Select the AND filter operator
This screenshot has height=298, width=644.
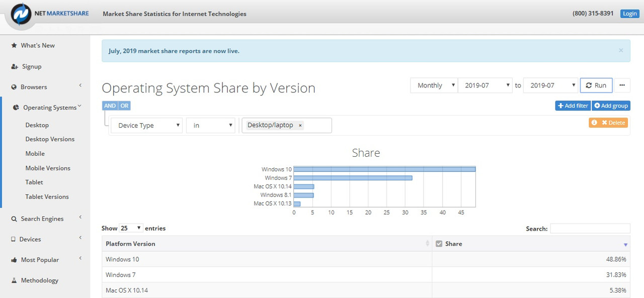point(110,106)
